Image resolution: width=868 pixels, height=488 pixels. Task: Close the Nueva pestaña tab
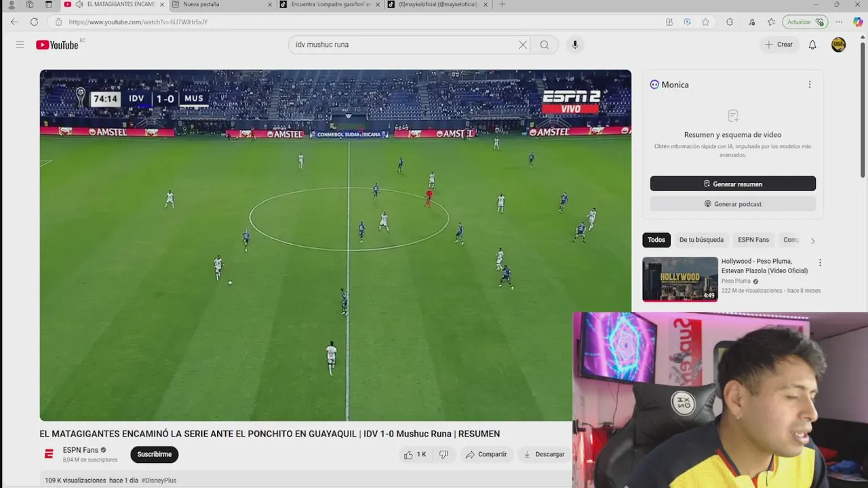pos(269,5)
